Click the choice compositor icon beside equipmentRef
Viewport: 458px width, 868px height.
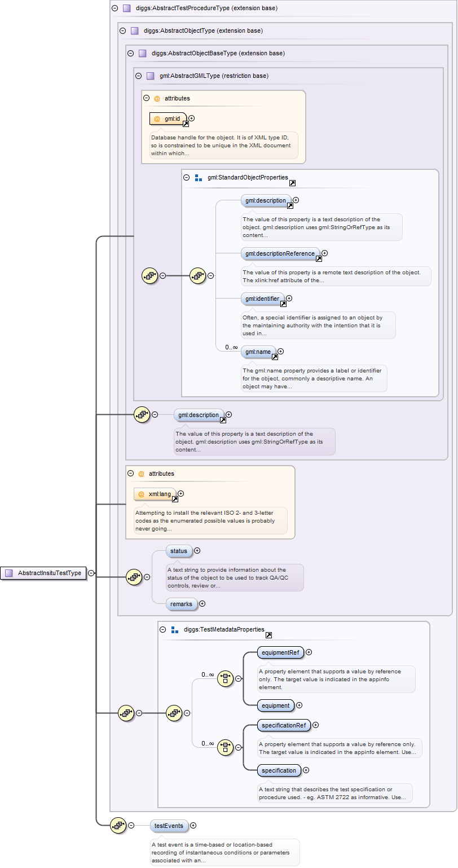click(225, 678)
